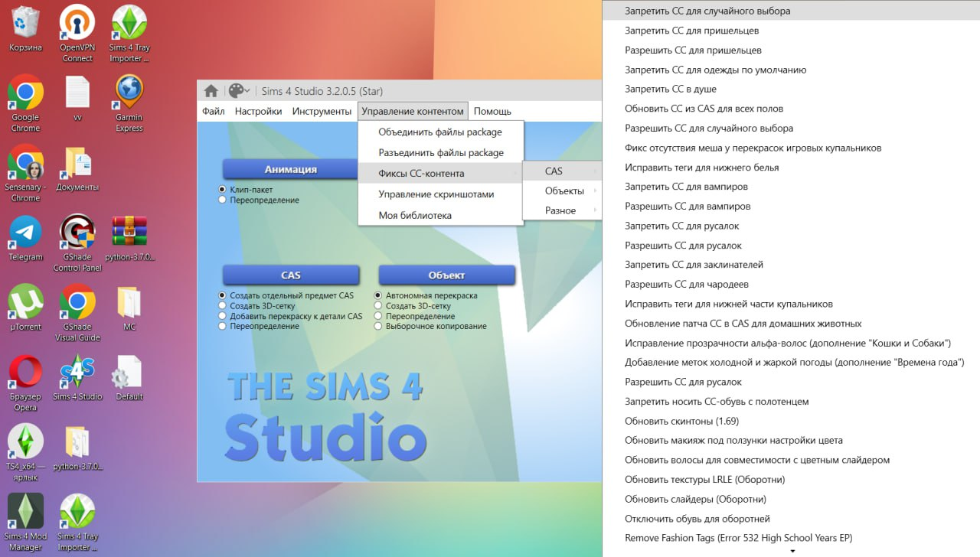Screen dimensions: 980x557
Task: Run Remove Fashion Tags (Error 532) fix
Action: 792,538
